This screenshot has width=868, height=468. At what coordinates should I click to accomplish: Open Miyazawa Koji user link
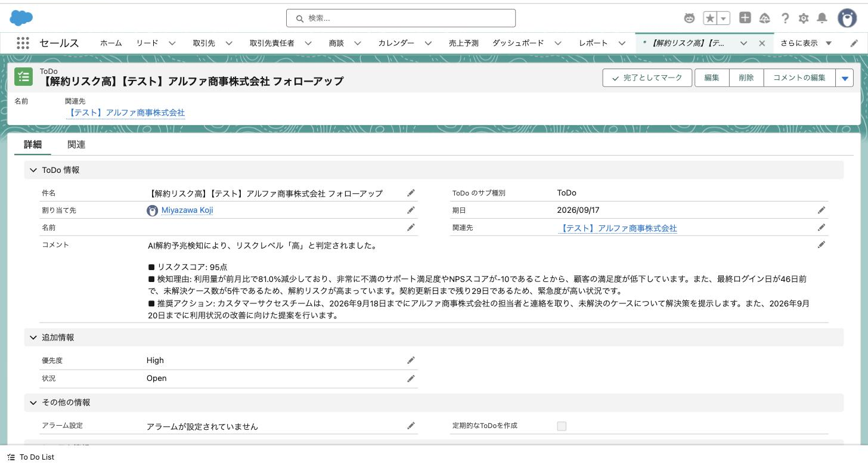pyautogui.click(x=187, y=210)
